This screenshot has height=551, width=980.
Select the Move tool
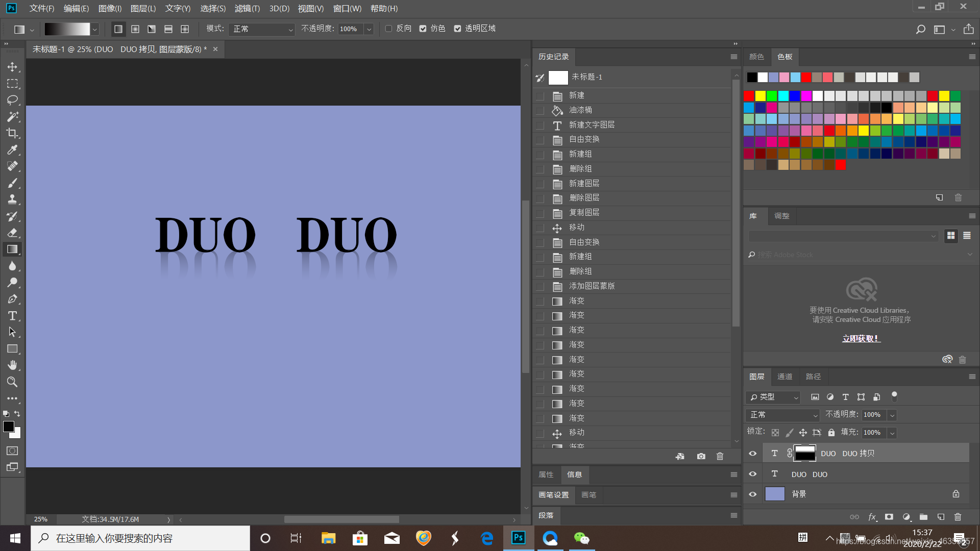pyautogui.click(x=12, y=67)
